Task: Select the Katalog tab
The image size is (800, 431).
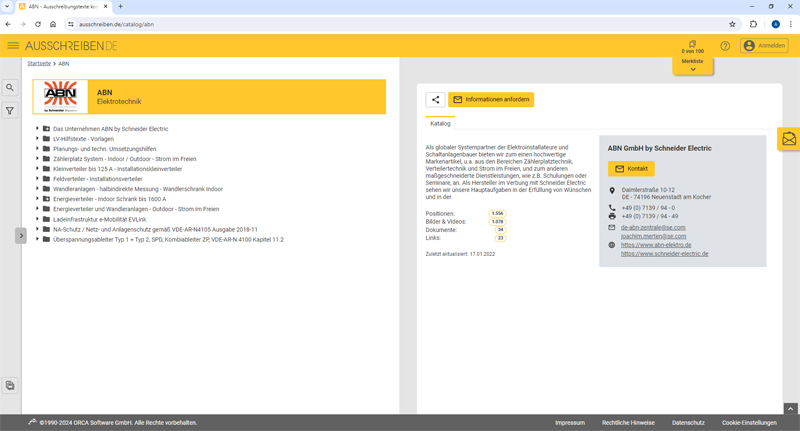Action: [440, 123]
